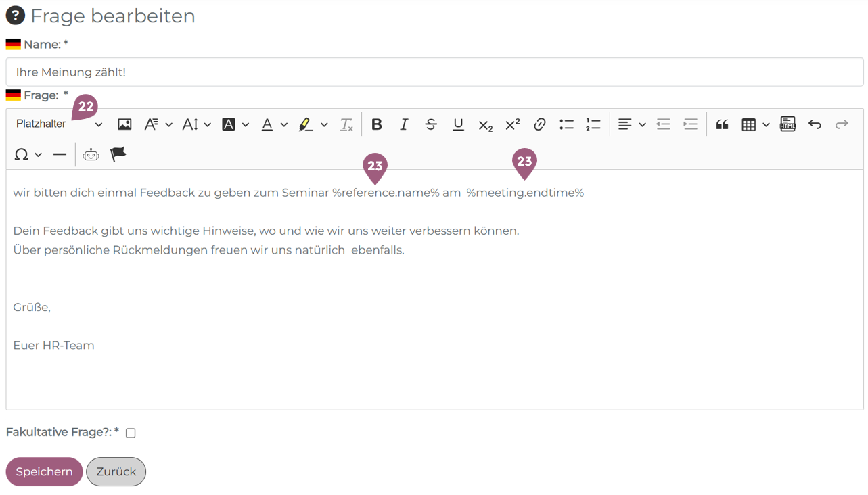This screenshot has height=495, width=868.
Task: Undo the last edit
Action: (x=815, y=124)
